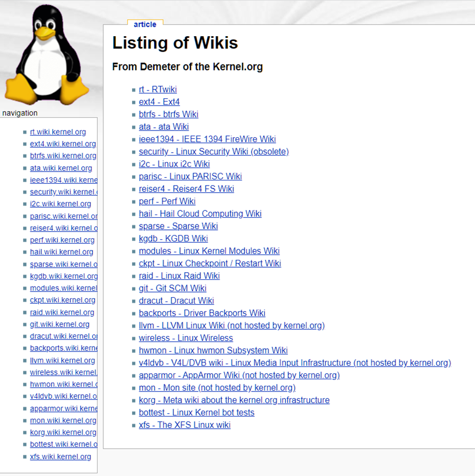
Task: Go to mon.wiki.kernel.org in navigation
Action: point(63,421)
